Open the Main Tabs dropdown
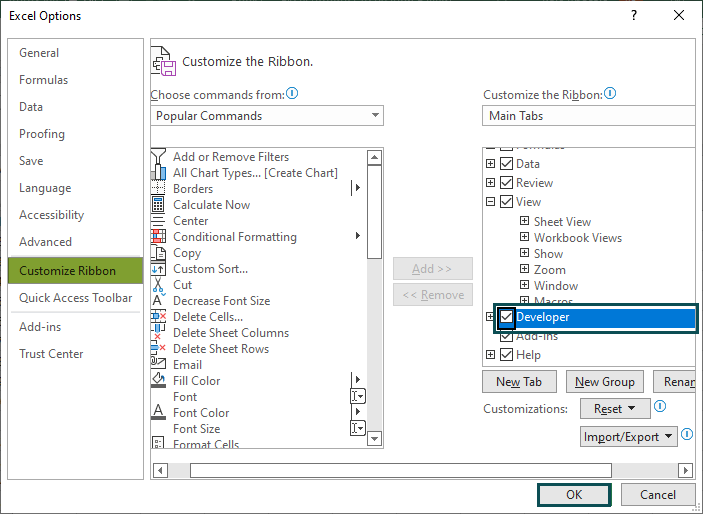 (588, 116)
